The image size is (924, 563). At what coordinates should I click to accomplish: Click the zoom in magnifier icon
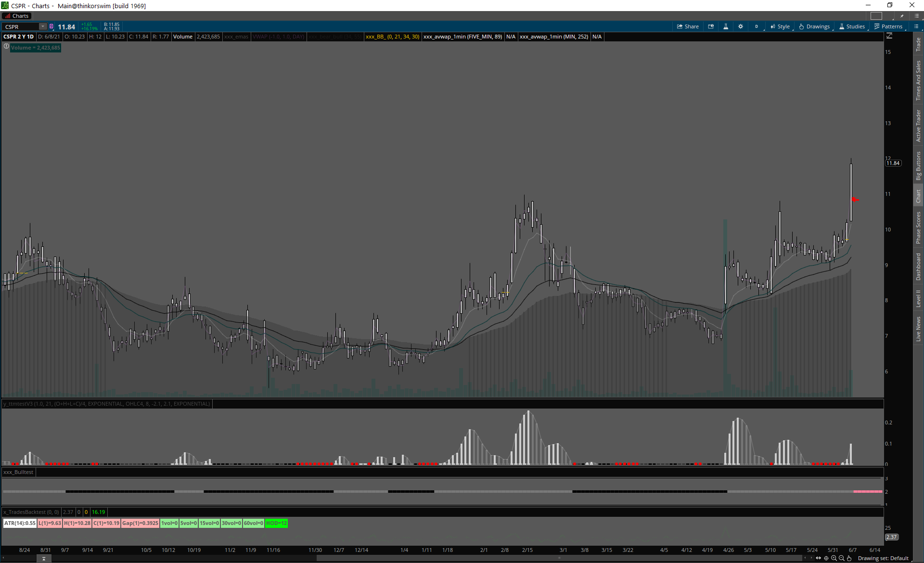[834, 558]
